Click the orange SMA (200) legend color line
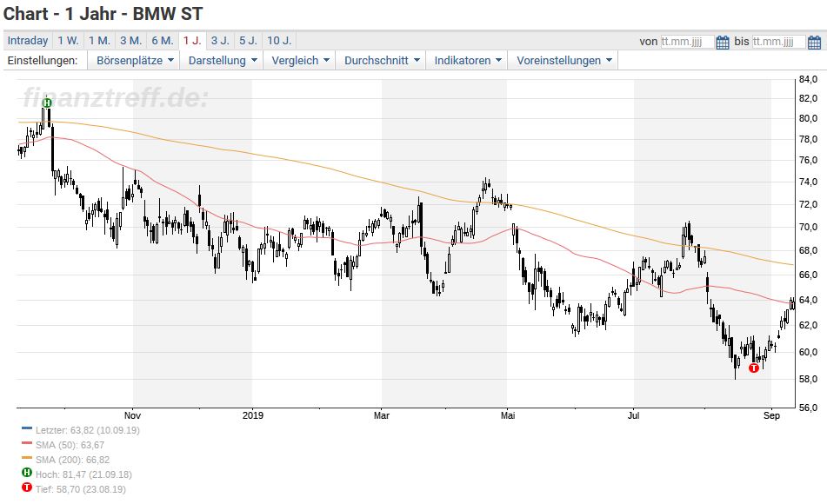Viewport: 827px width, 504px height. pyautogui.click(x=27, y=458)
